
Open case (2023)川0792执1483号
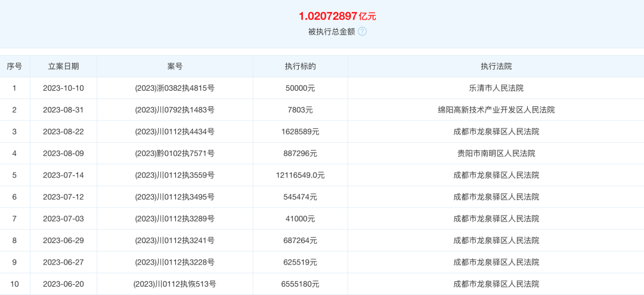pyautogui.click(x=175, y=110)
